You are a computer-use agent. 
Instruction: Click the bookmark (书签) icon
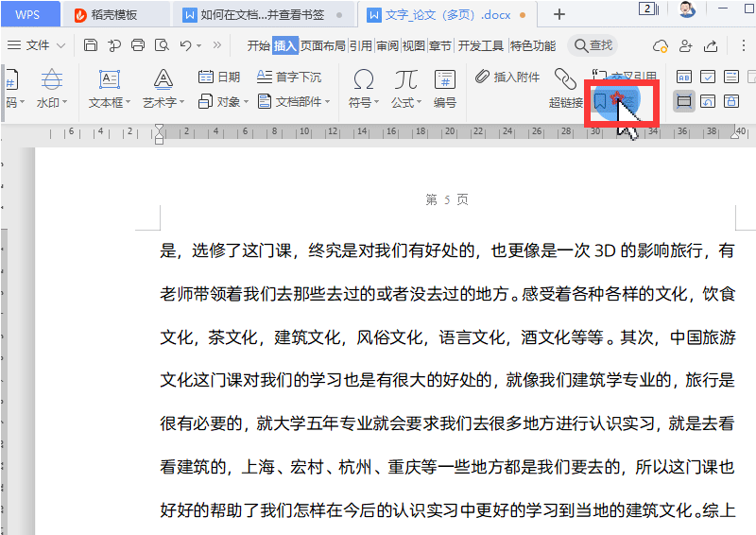(x=602, y=100)
